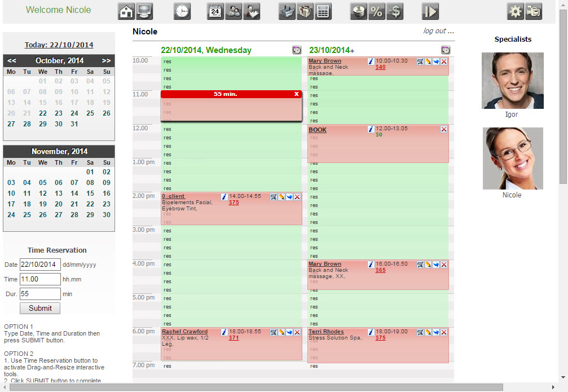568x392 pixels.
Task: Open the clock icon in the top toolbar
Action: [x=182, y=11]
